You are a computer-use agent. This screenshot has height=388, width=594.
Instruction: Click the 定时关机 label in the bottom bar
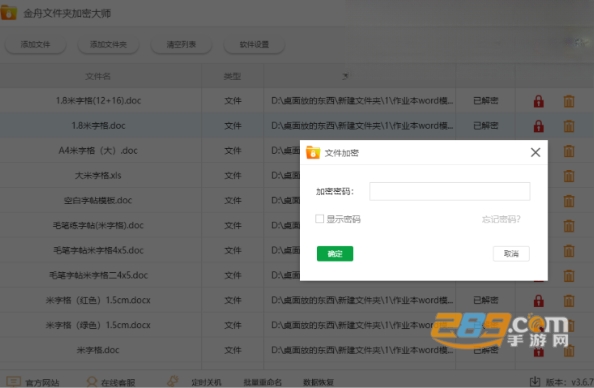coord(206,382)
